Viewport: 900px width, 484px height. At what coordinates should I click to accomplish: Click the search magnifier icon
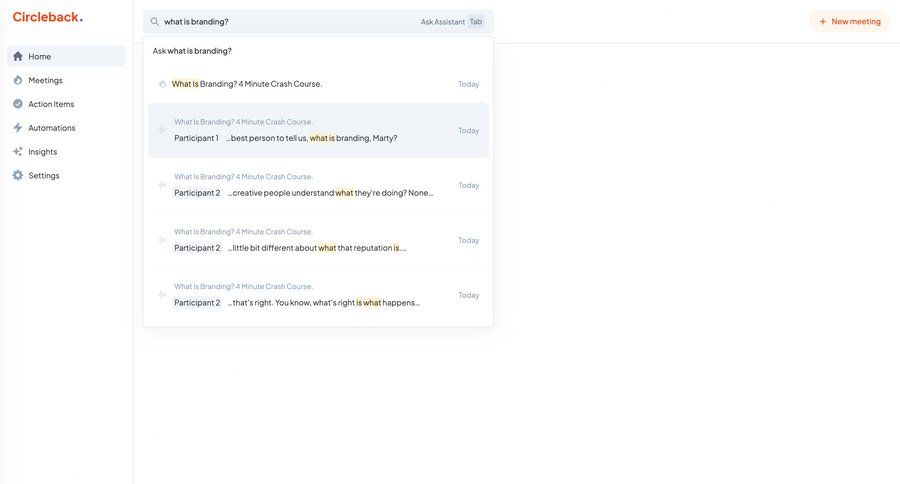click(x=155, y=21)
